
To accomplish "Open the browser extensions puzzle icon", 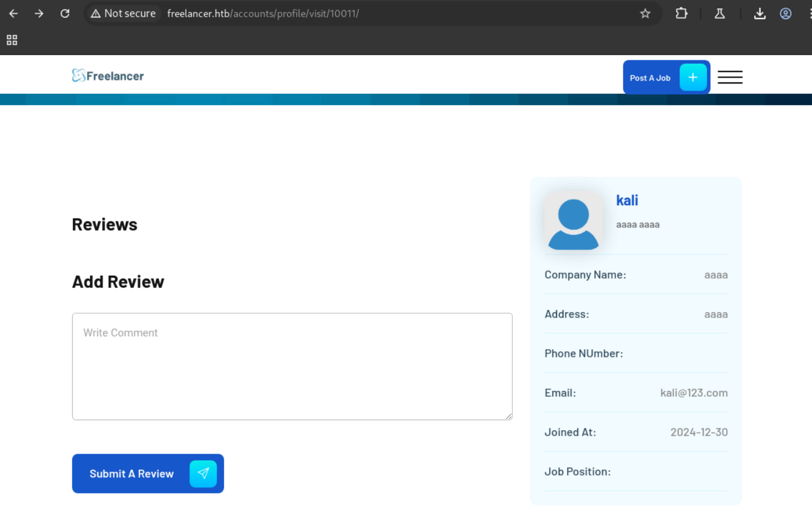I will 681,13.
